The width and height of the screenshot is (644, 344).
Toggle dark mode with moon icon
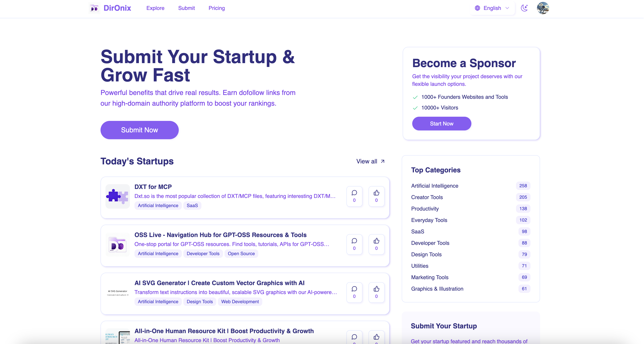[524, 8]
